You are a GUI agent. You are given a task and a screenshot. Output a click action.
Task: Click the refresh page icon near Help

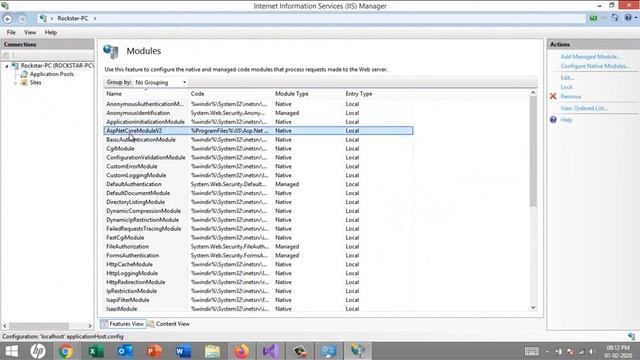(615, 18)
